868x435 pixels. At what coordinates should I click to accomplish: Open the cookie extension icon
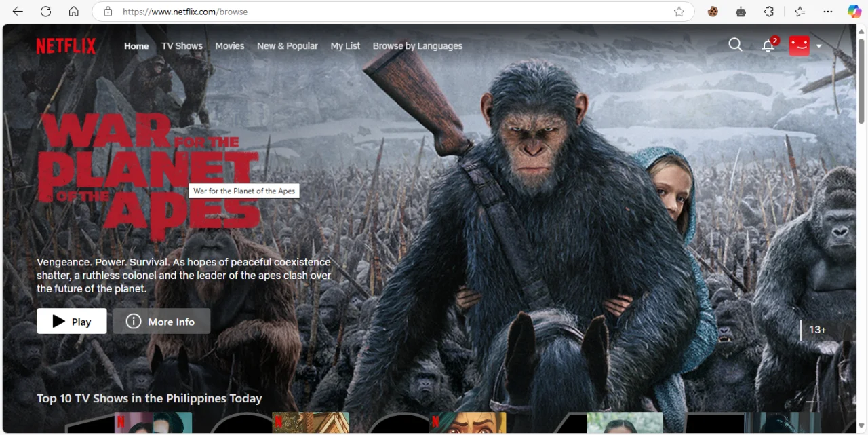[x=713, y=12]
